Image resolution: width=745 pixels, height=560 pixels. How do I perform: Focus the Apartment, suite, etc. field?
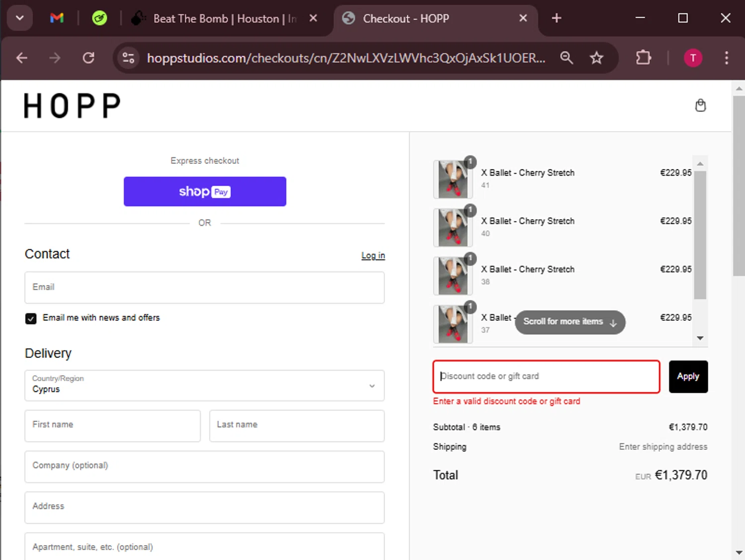tap(205, 547)
